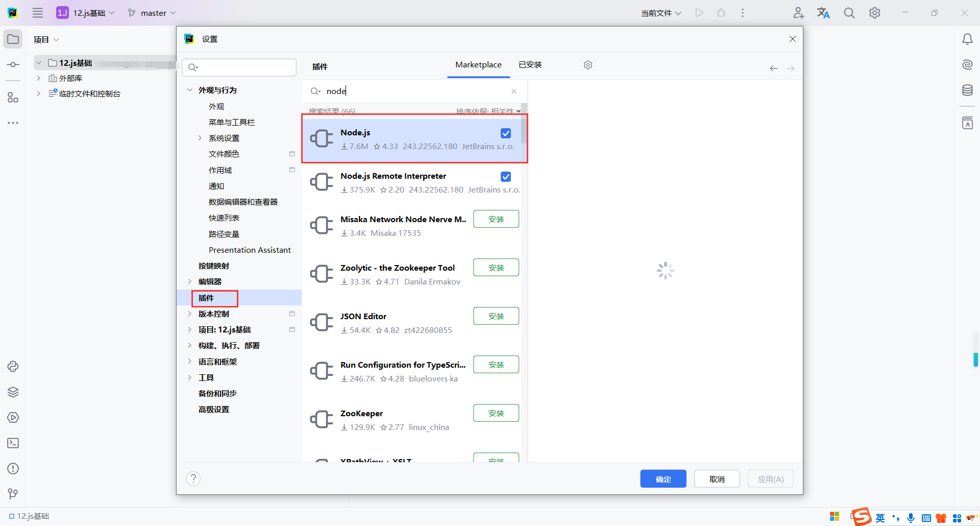Image resolution: width=980 pixels, height=526 pixels.
Task: Install Run Configuration for TypeScript plugin
Action: coord(496,365)
